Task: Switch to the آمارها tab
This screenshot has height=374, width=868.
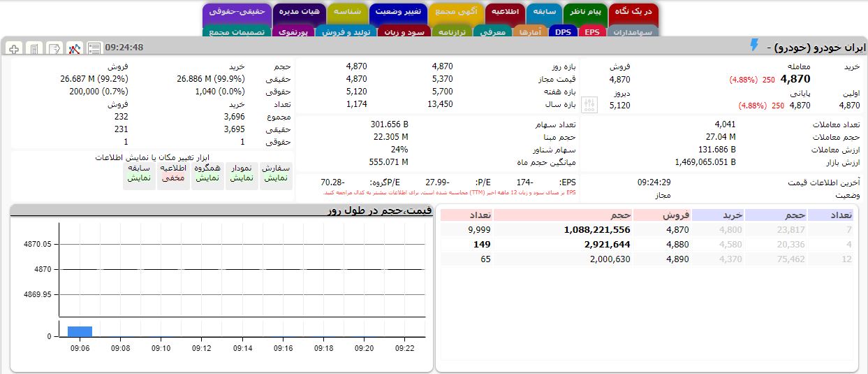Action: (x=531, y=31)
